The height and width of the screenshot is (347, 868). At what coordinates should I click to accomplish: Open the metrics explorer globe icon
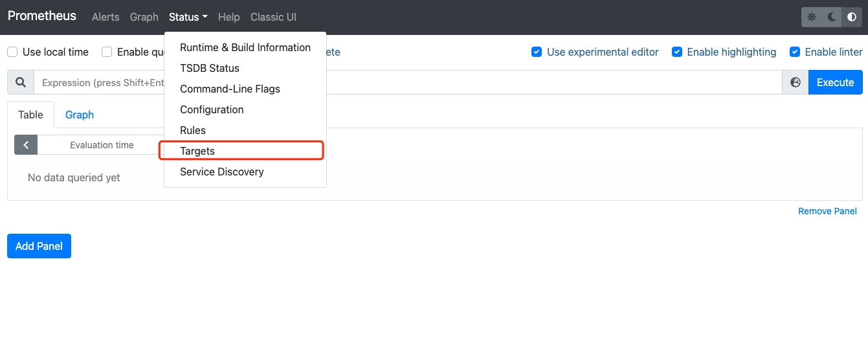coord(796,83)
